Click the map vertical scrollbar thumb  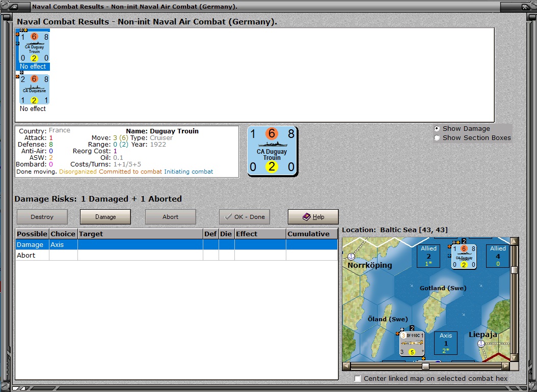514,270
